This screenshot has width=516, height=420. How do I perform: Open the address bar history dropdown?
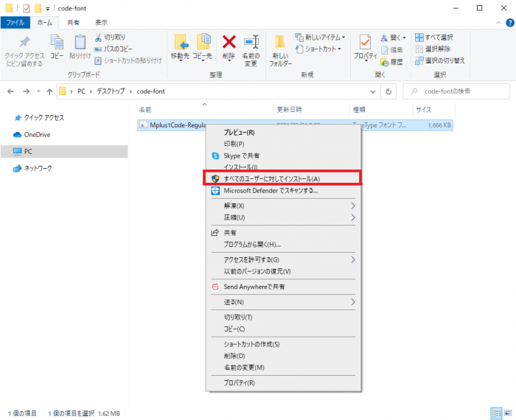click(x=373, y=91)
